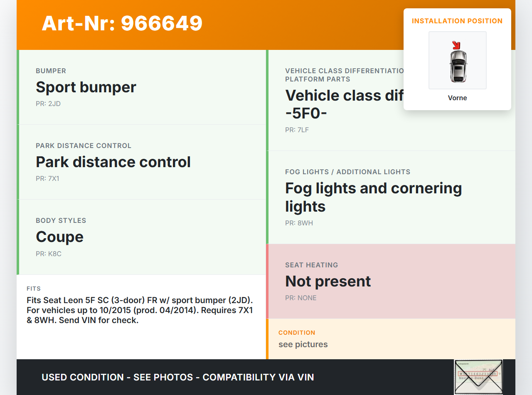
Task: Click the PR: 2JD code
Action: (48, 104)
